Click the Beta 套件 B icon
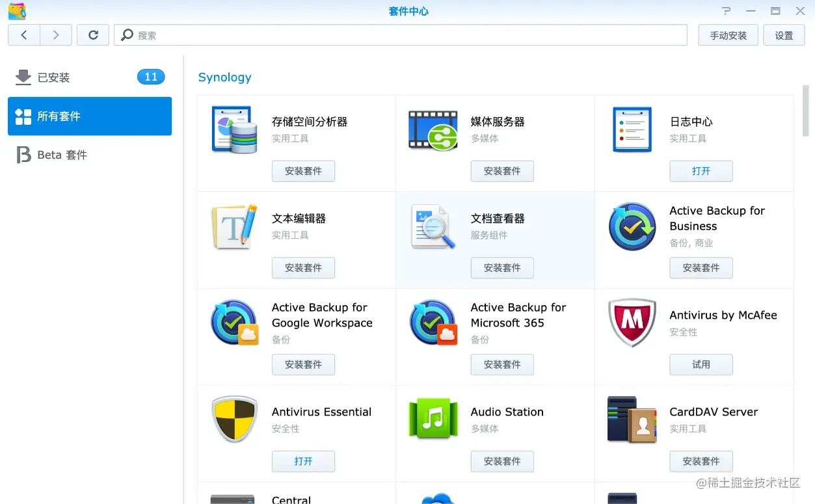The image size is (815, 504). [x=23, y=155]
